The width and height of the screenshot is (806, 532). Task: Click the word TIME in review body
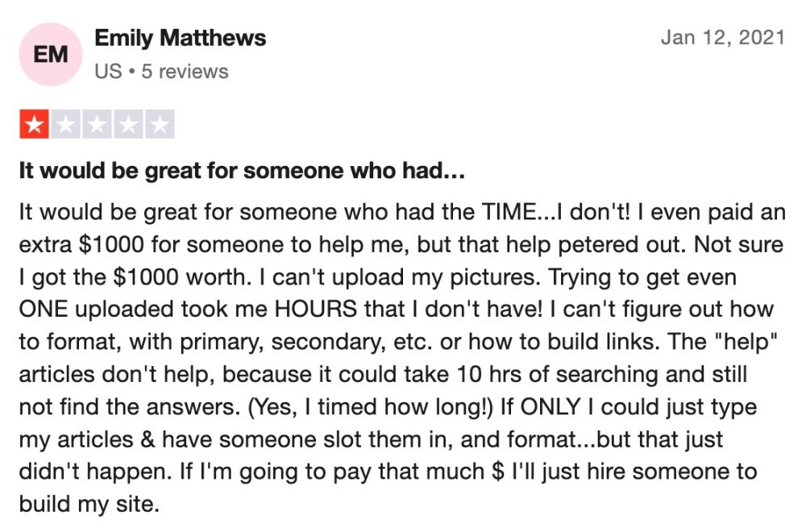tap(508, 212)
